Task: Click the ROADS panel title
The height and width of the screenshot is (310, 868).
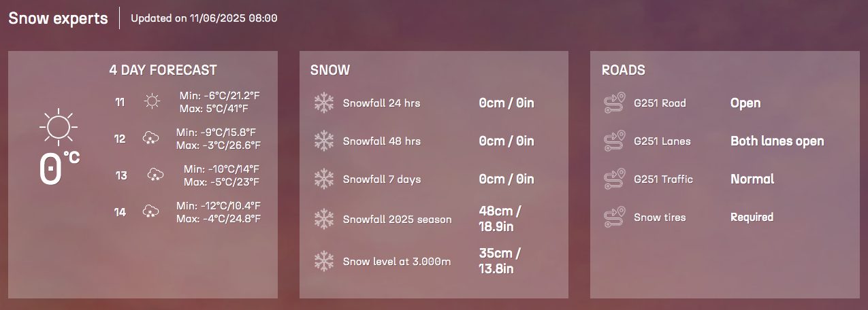Action: (624, 70)
